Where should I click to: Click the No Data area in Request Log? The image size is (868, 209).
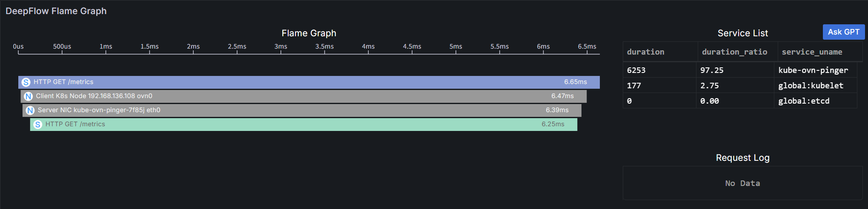pos(742,183)
